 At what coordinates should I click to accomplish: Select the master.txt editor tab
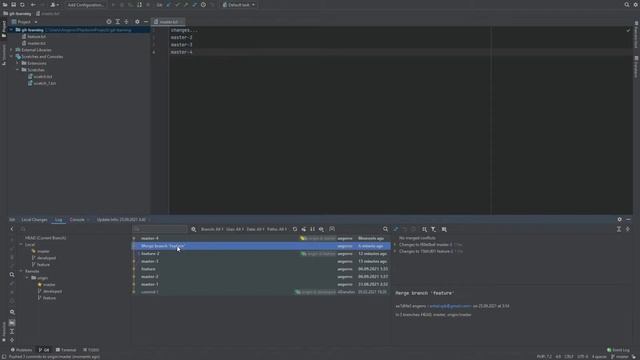[168, 22]
